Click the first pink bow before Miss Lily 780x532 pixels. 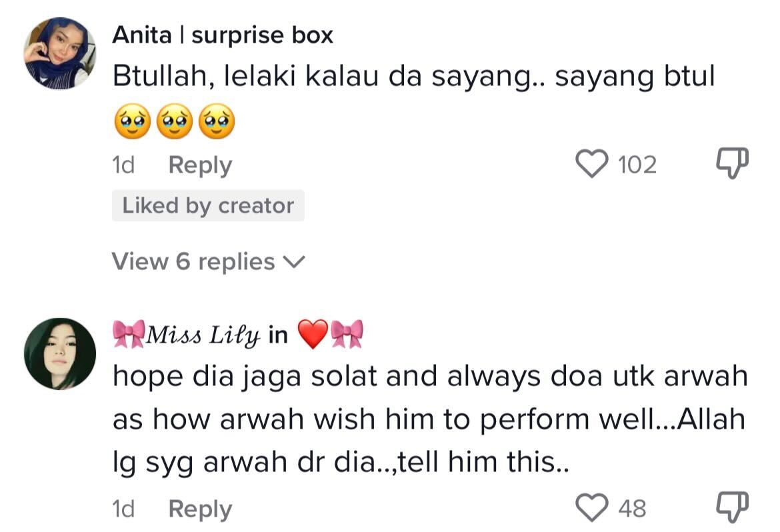point(129,335)
